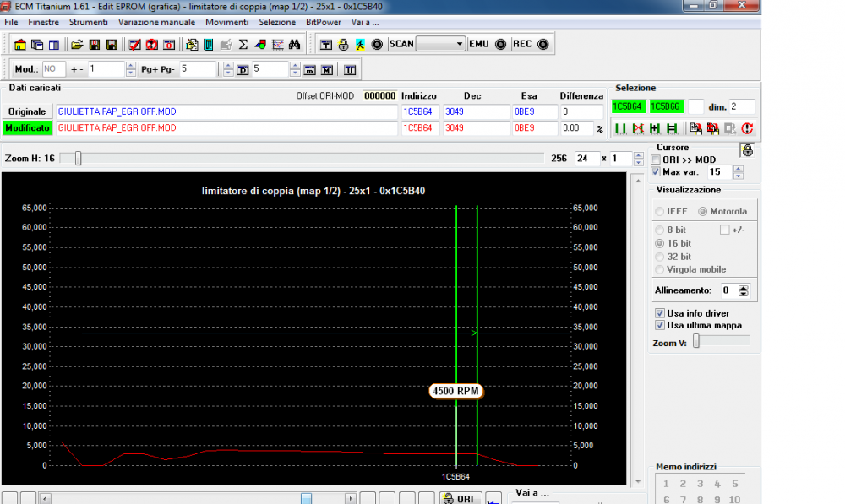Click the Allineamento spinner control
845x504 pixels.
click(x=743, y=290)
